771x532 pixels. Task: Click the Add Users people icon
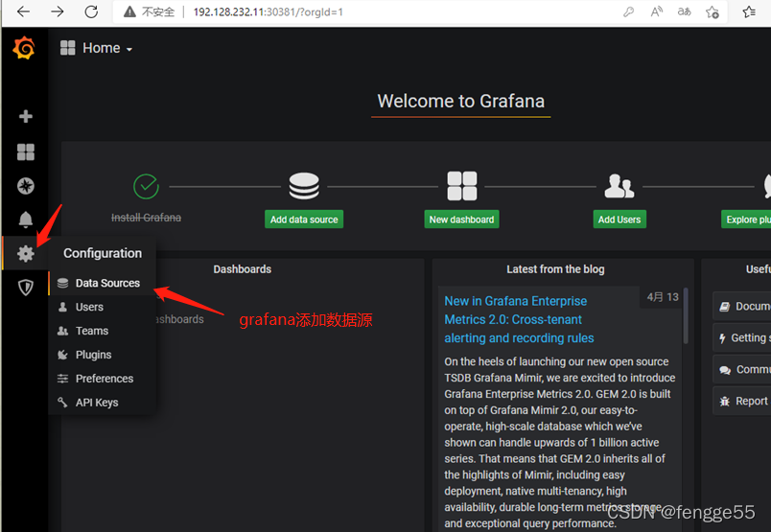[619, 186]
